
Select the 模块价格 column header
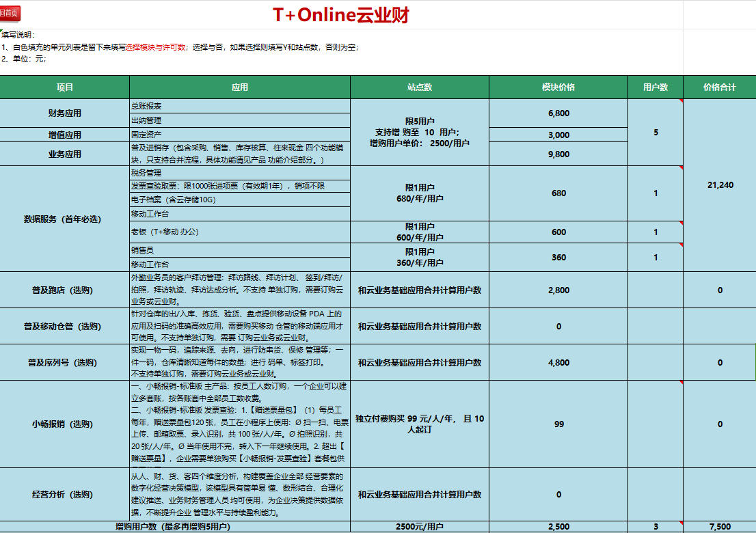558,87
